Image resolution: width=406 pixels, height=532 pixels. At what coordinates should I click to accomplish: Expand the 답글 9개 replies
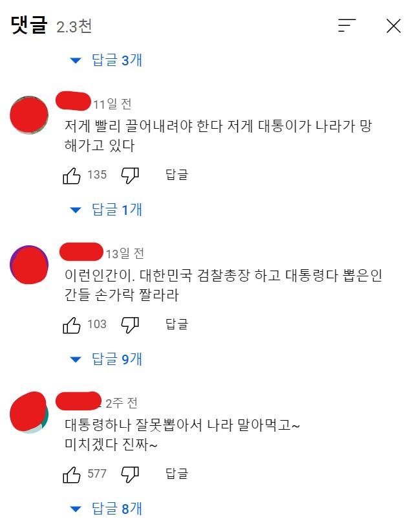[x=106, y=359]
